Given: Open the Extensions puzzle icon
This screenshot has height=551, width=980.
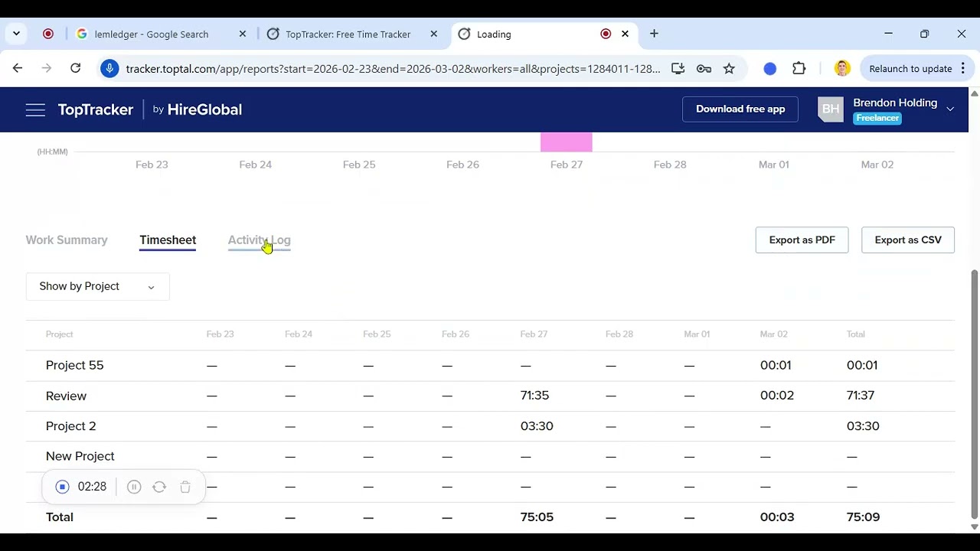Looking at the screenshot, I should point(799,69).
